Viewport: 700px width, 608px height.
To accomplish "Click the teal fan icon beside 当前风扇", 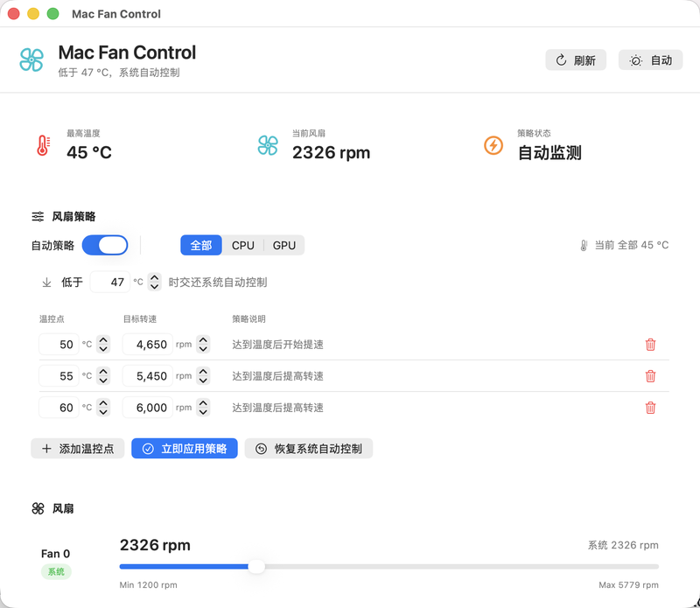I will point(268,145).
